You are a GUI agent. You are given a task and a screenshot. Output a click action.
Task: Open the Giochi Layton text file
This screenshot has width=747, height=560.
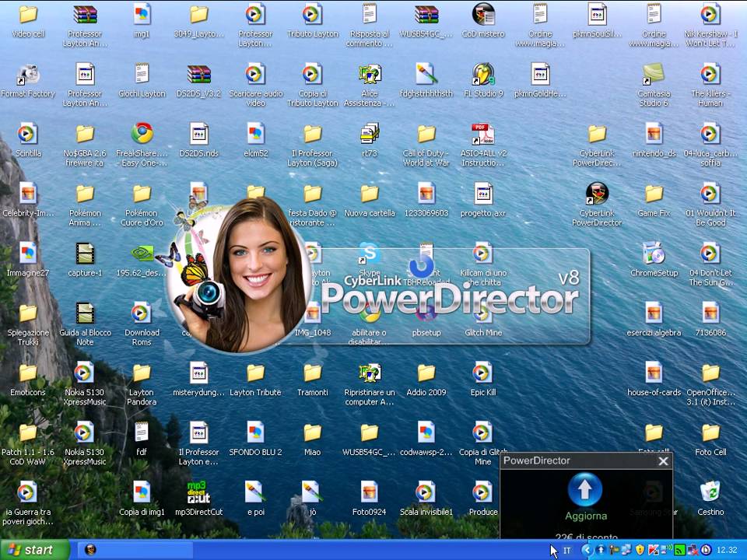click(x=142, y=75)
